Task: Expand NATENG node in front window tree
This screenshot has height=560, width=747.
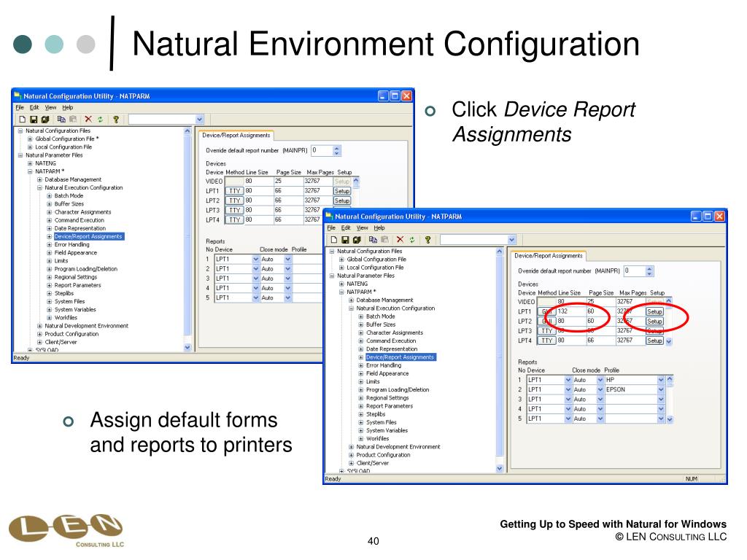Action: [341, 284]
